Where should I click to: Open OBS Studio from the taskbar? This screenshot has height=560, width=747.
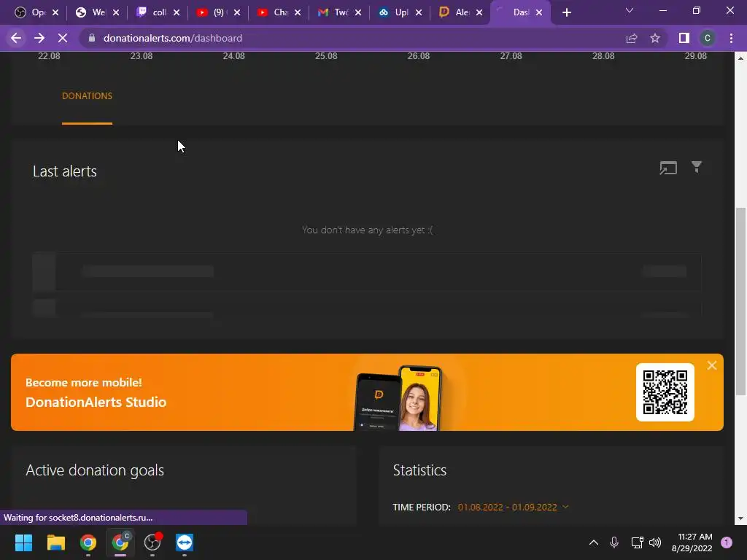[x=152, y=542]
